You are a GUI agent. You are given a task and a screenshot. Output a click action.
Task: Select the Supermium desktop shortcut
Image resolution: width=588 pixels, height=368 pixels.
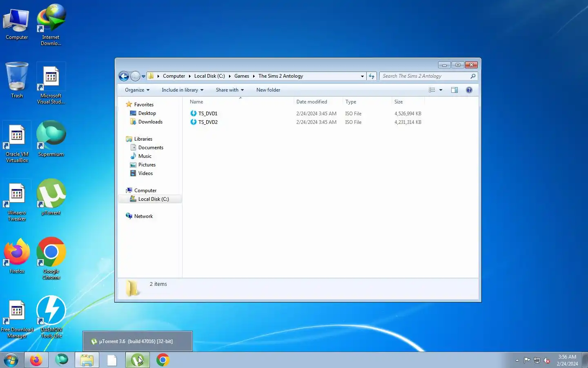click(x=51, y=139)
